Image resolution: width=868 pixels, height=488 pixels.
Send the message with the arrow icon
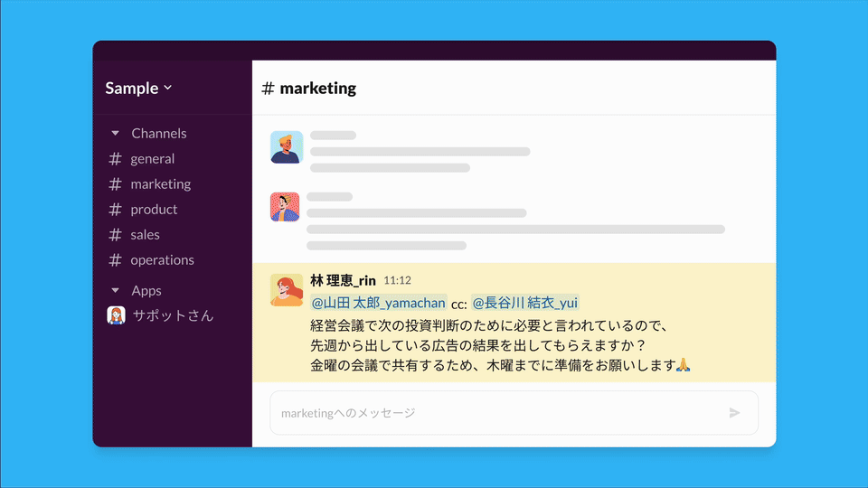pyautogui.click(x=734, y=413)
